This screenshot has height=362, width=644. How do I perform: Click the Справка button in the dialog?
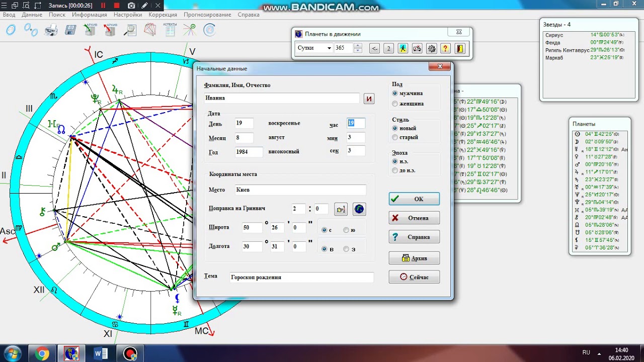coord(414,237)
